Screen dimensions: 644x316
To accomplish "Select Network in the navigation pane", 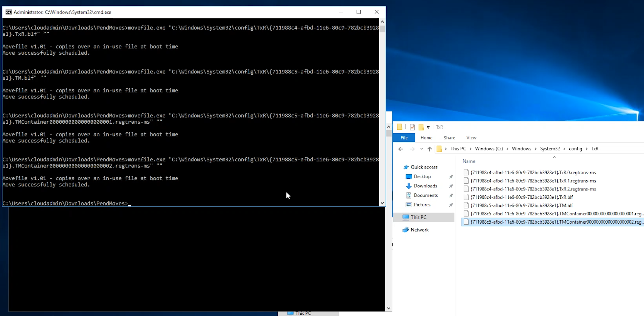I will click(x=420, y=230).
